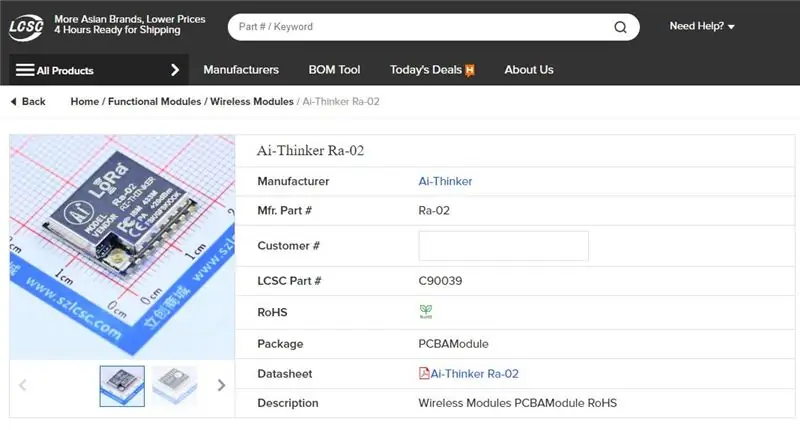
Task: Open the Manufacturers menu item
Action: [241, 70]
